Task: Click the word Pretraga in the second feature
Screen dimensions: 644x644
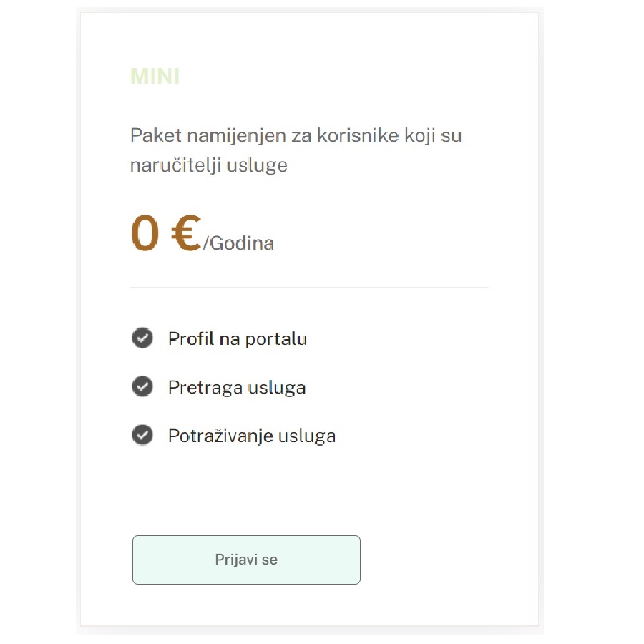Action: click(205, 387)
